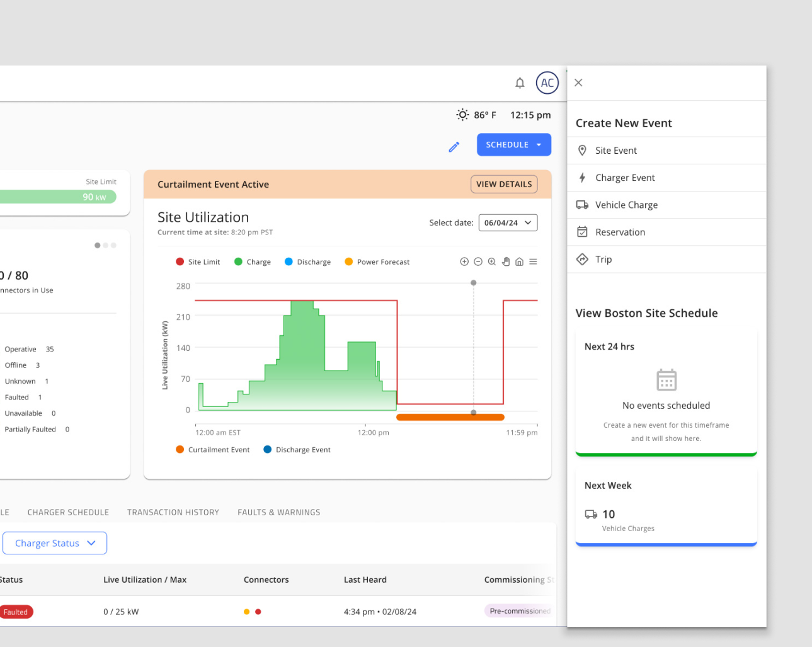The width and height of the screenshot is (812, 647).
Task: Toggle Power Forecast legend series
Action: tap(377, 262)
